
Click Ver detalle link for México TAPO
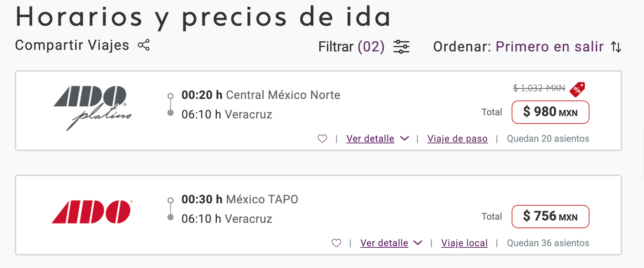[384, 243]
